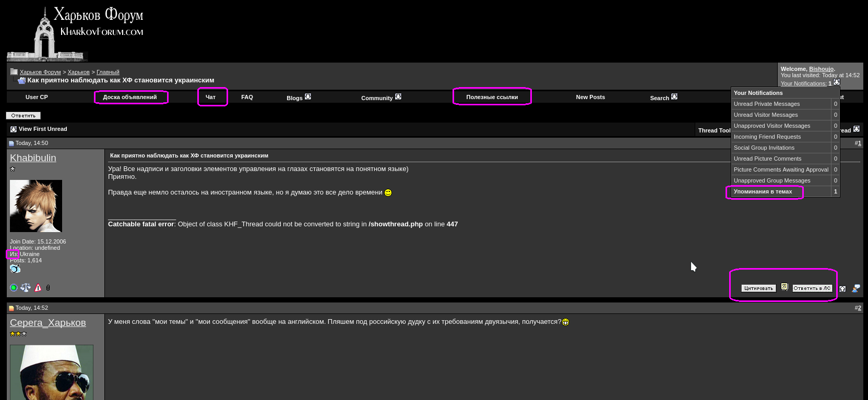This screenshot has height=400, width=868.
Task: Click the old post icon beside Today, 14:50
Action: tap(11, 143)
